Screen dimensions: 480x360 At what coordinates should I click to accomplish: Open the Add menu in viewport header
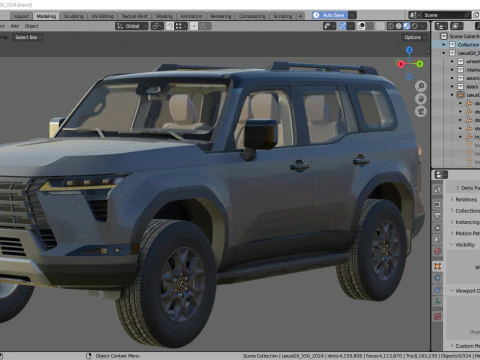pos(15,26)
